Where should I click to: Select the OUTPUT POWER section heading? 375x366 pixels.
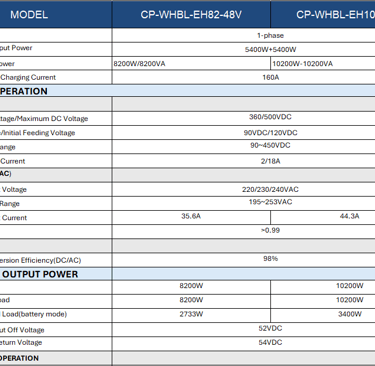coord(40,274)
